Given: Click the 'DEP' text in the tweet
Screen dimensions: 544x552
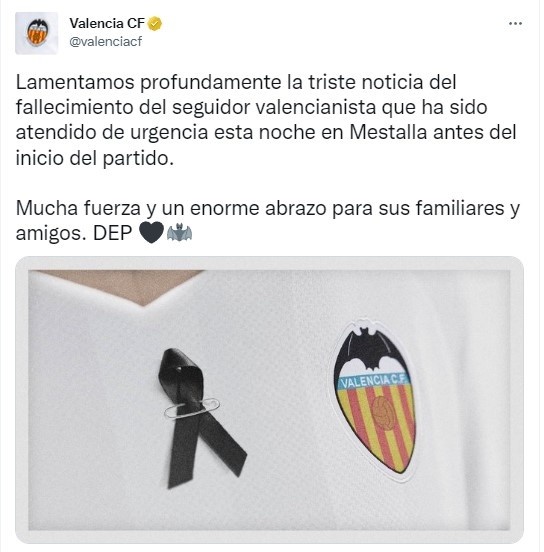Looking at the screenshot, I should pos(112,233).
